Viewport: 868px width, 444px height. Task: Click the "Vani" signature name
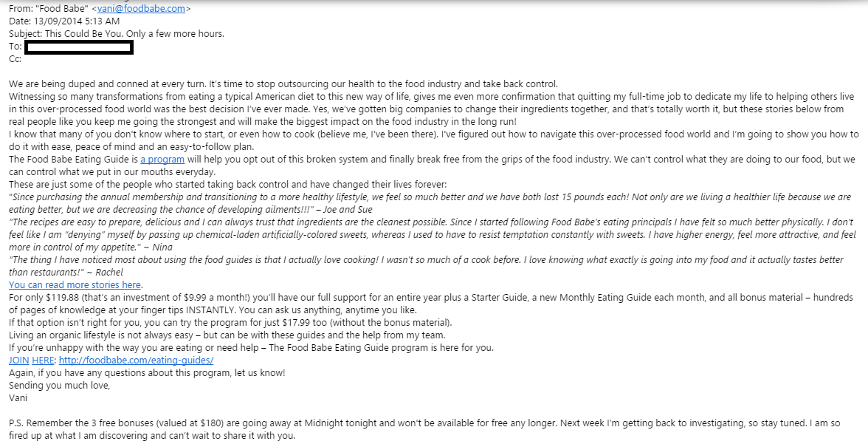18,397
